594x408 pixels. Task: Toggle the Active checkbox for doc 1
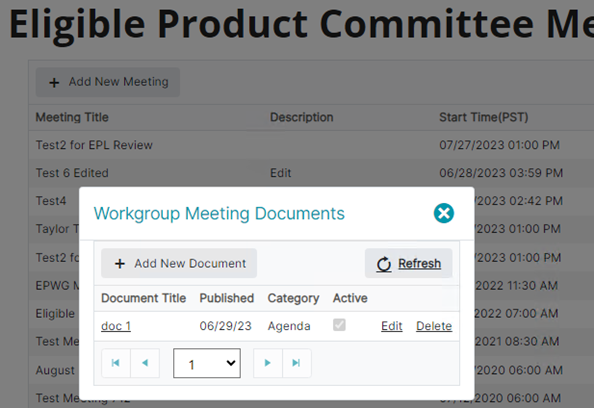(339, 325)
